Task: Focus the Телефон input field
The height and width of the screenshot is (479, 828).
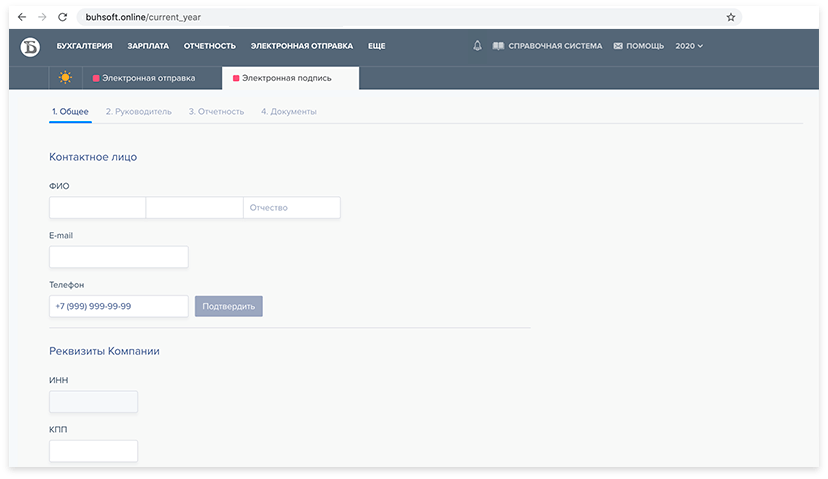Action: pos(118,306)
